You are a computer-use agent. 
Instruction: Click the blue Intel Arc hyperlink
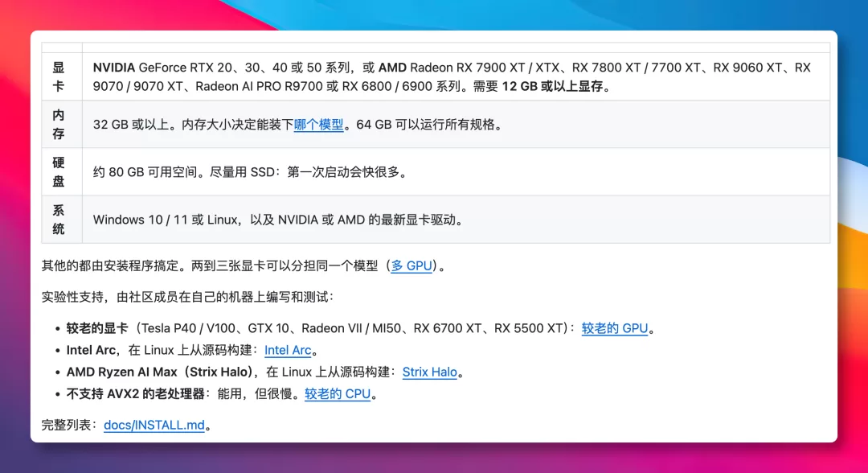288,350
